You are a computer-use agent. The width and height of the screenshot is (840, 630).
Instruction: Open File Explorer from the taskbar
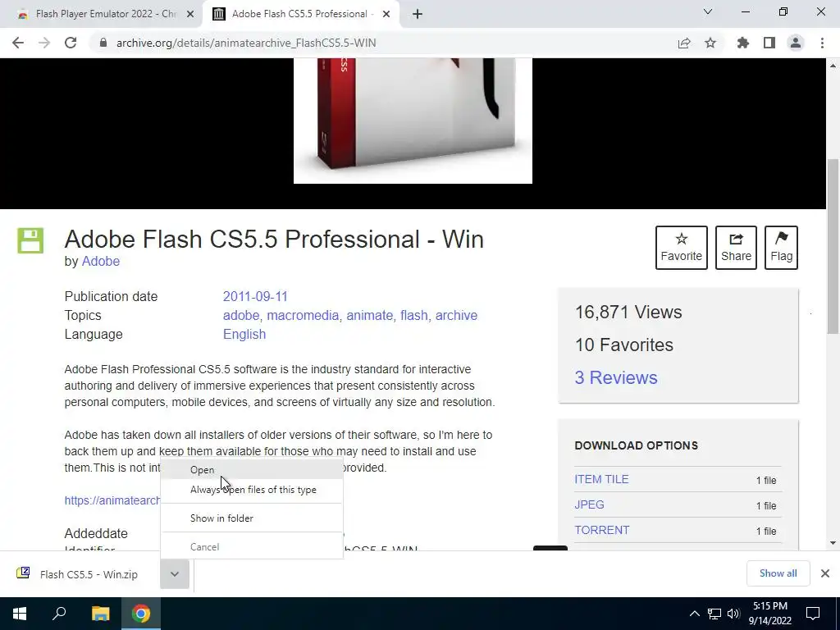point(100,614)
